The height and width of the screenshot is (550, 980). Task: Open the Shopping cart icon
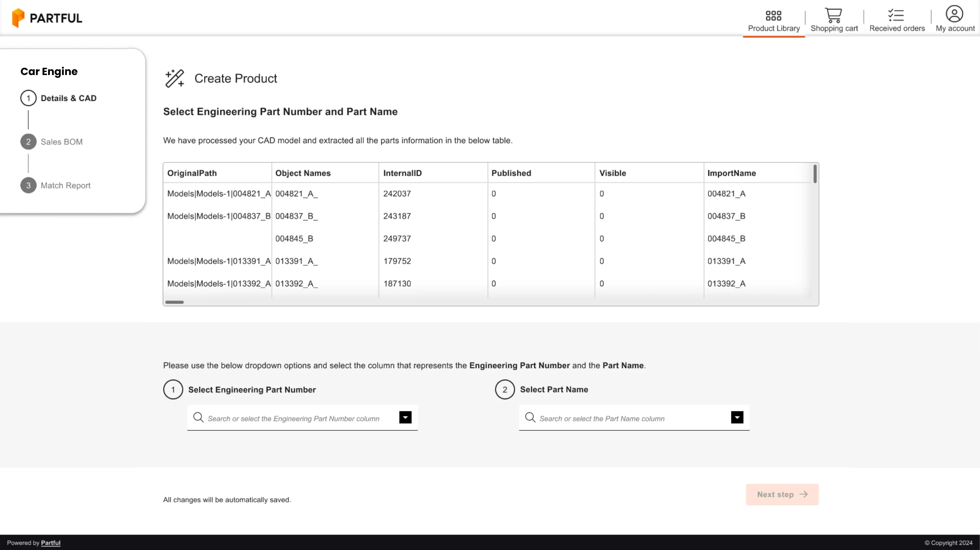[x=833, y=15]
